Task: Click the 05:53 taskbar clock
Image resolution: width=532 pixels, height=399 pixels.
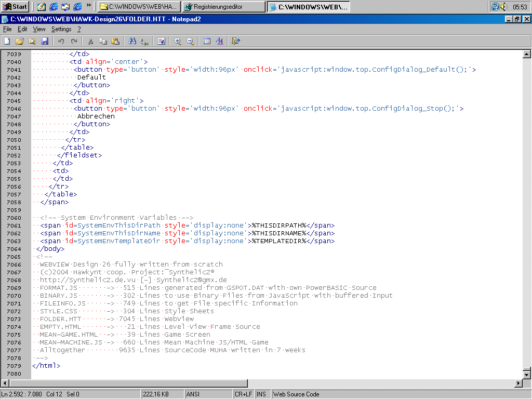Action: (x=520, y=7)
